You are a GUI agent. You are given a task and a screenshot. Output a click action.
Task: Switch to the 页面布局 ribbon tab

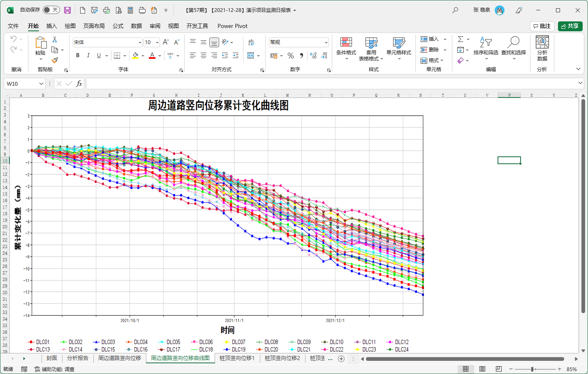point(94,26)
